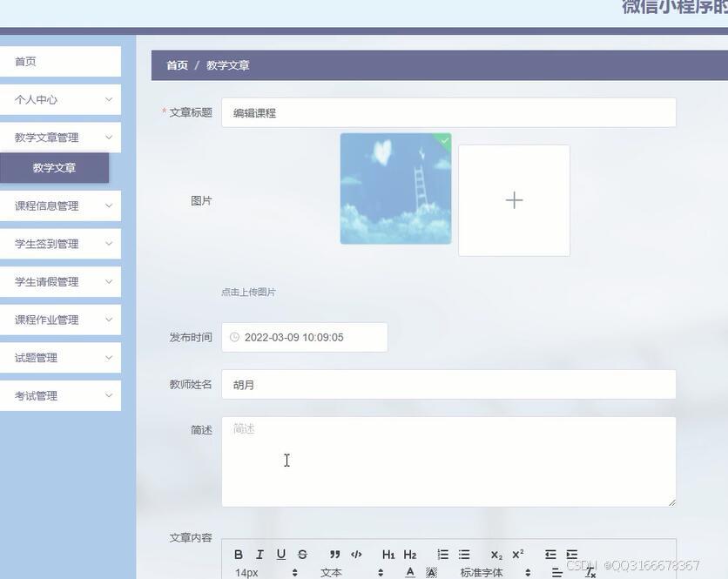Toggle underline formatting
This screenshot has height=579, width=728.
point(280,554)
